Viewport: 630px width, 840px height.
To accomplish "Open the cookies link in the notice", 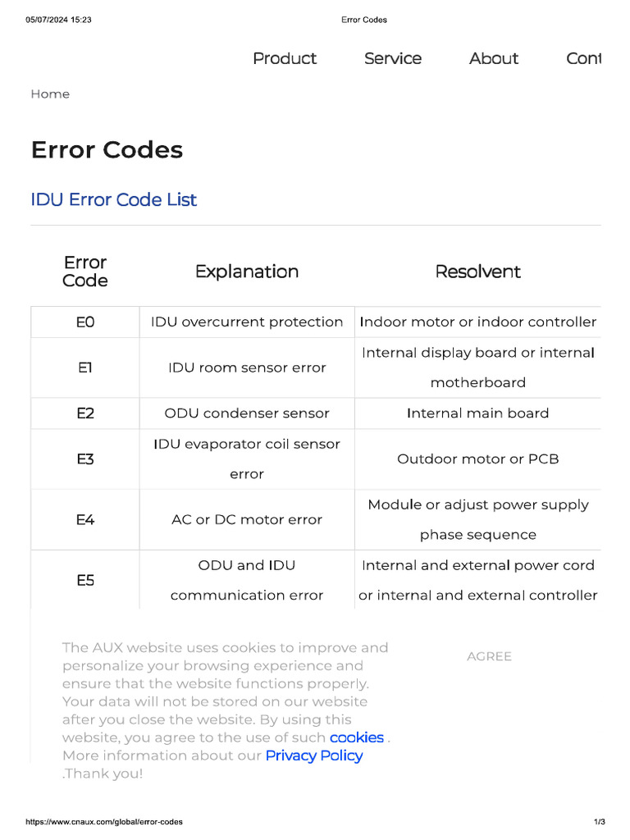I will pyautogui.click(x=357, y=737).
